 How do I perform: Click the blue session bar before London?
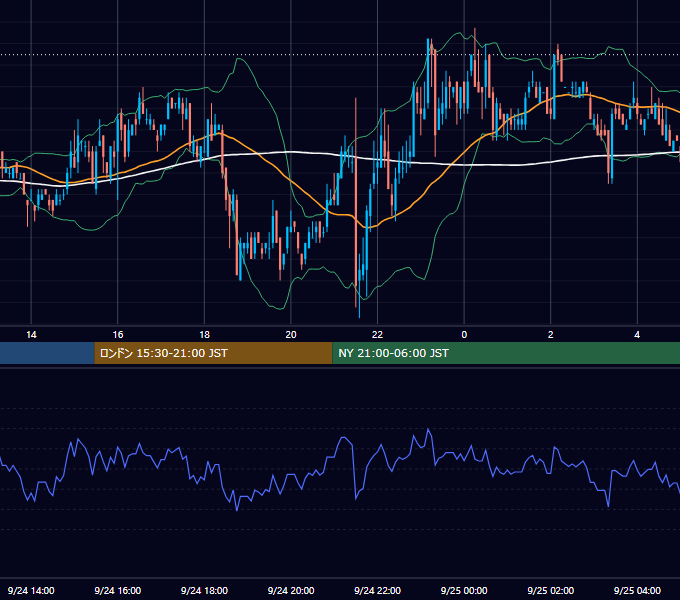point(47,353)
